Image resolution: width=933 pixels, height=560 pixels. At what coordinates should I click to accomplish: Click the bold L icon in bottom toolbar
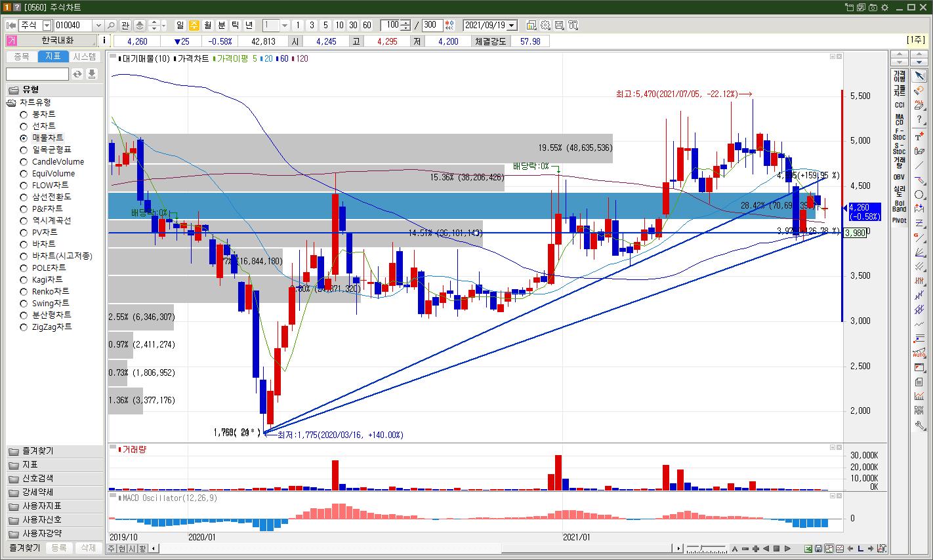coord(860,549)
